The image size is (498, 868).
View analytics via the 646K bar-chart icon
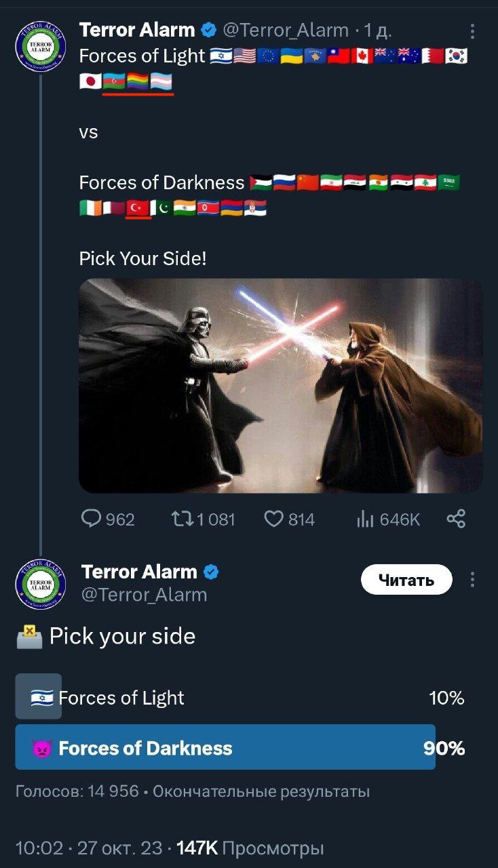(x=365, y=519)
